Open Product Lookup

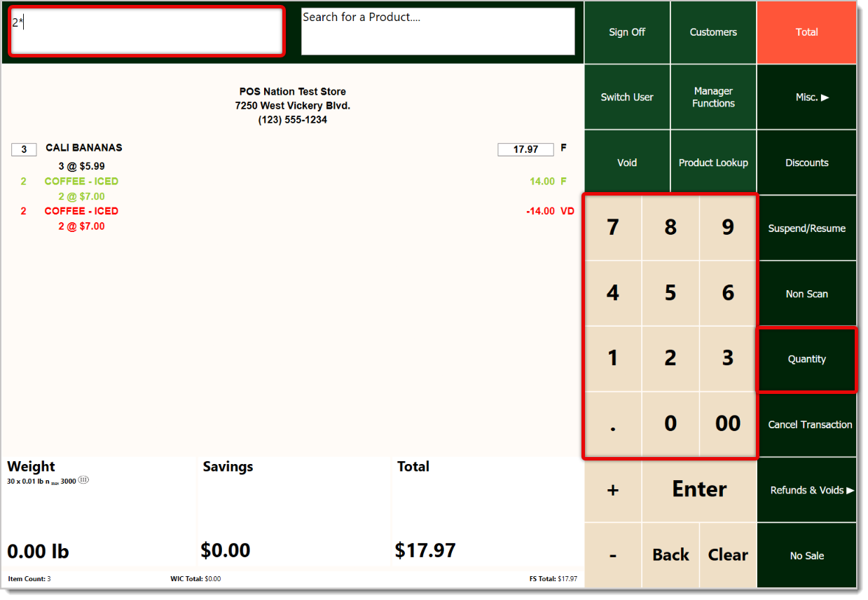point(713,163)
